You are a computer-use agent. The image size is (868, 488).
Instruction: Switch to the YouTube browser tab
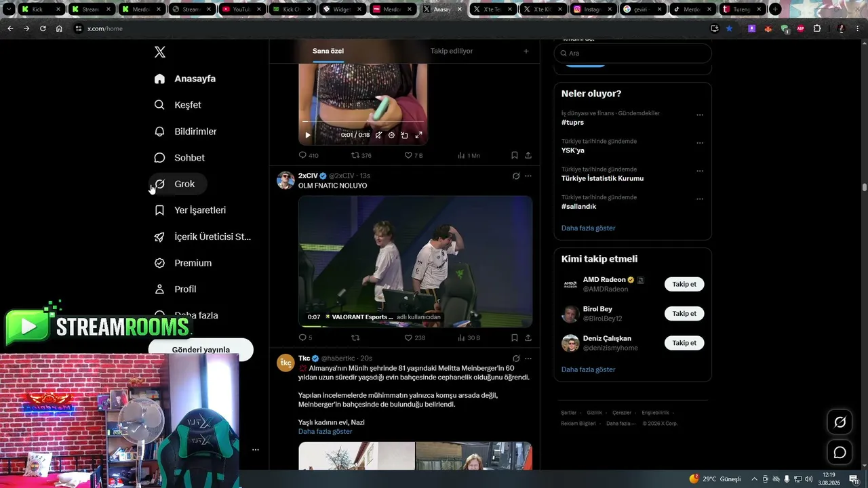[242, 9]
